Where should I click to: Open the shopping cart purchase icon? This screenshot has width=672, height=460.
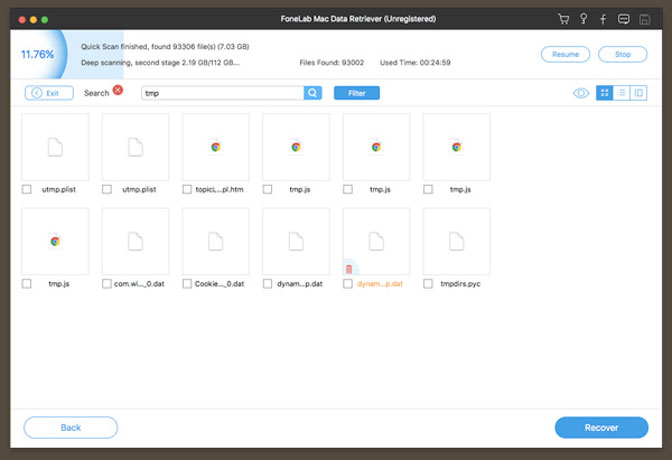tap(563, 19)
